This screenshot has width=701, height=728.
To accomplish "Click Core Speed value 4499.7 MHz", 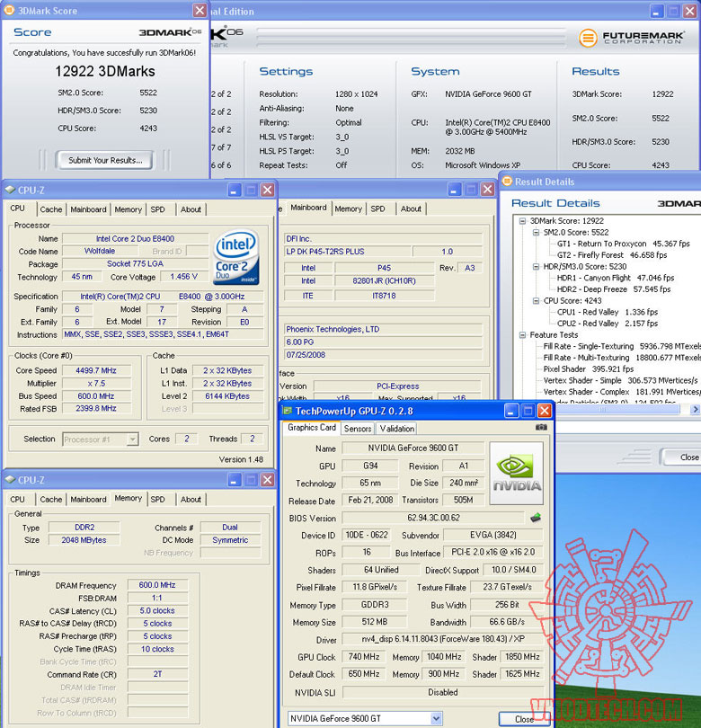I will (x=96, y=370).
